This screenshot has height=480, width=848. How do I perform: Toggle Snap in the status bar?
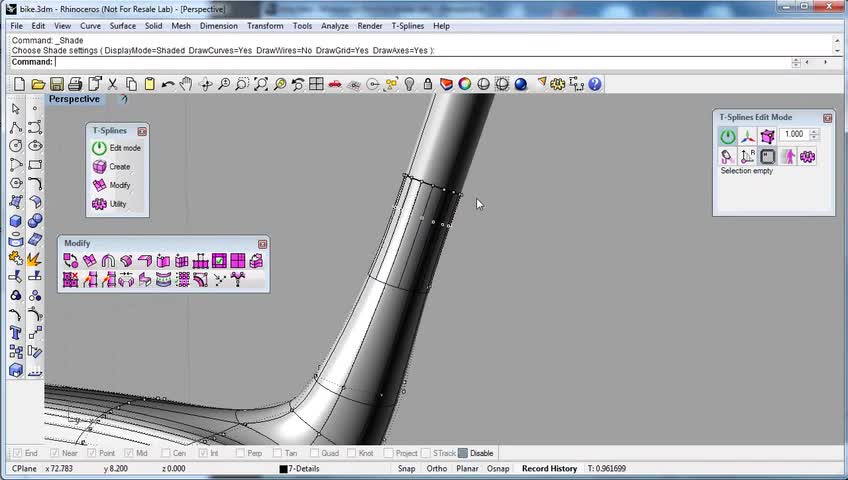(x=407, y=469)
